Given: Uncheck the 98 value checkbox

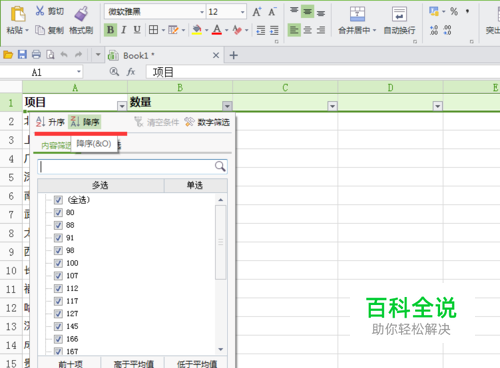Looking at the screenshot, I should 58,251.
